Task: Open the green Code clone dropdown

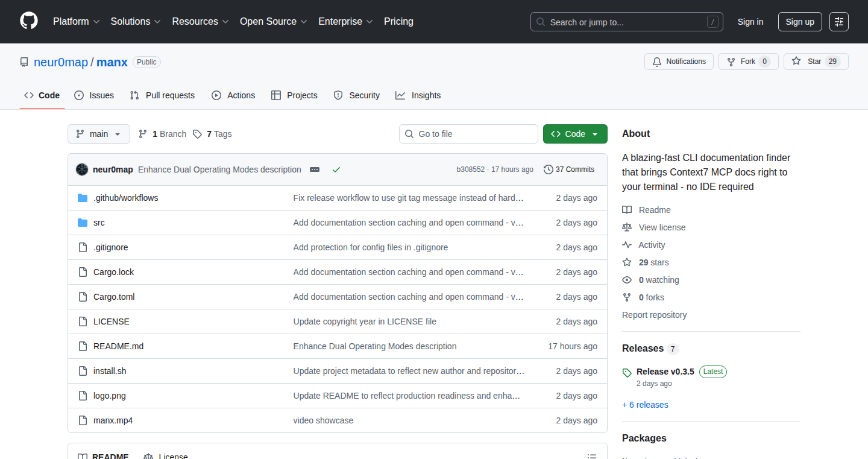Action: click(x=575, y=134)
